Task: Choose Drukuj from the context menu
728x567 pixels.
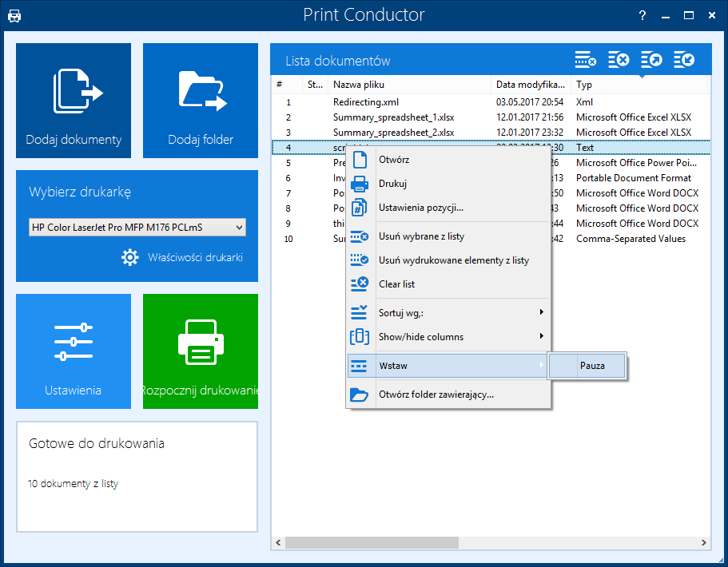Action: 448,184
